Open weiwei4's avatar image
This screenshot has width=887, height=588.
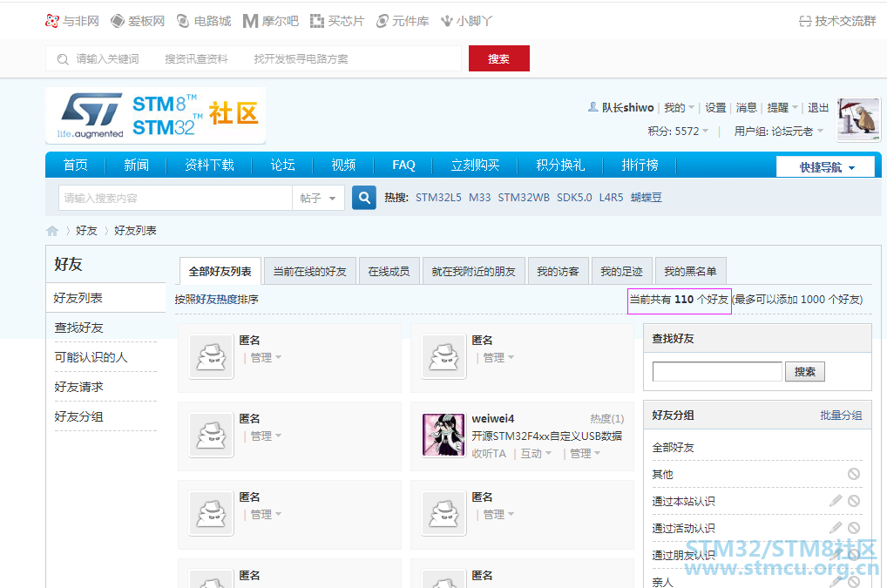[443, 434]
